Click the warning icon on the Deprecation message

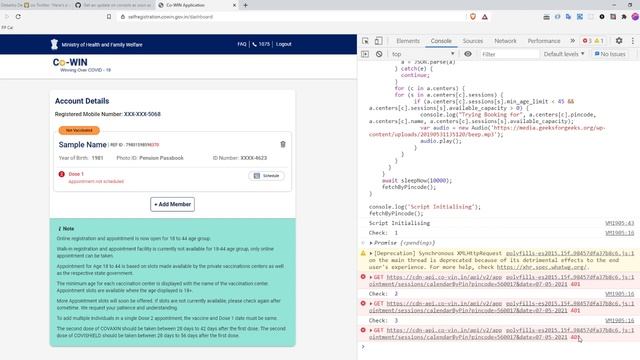pos(363,253)
